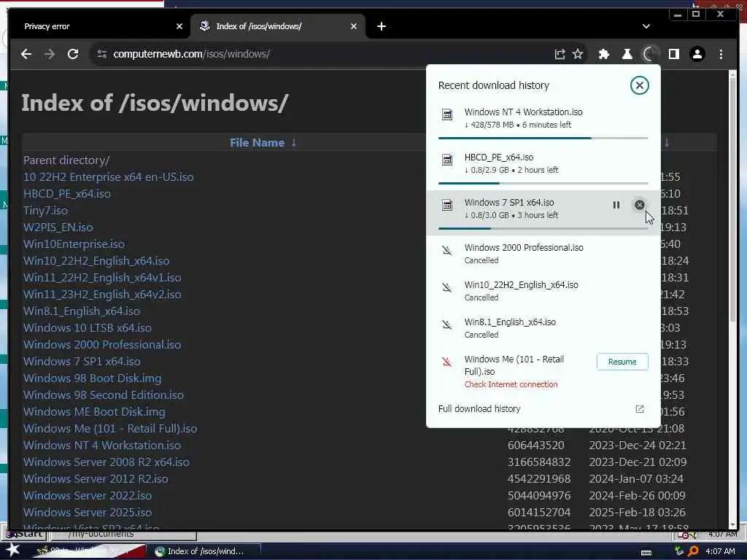Open Tiny7.iso link
The image size is (747, 560).
click(x=46, y=211)
